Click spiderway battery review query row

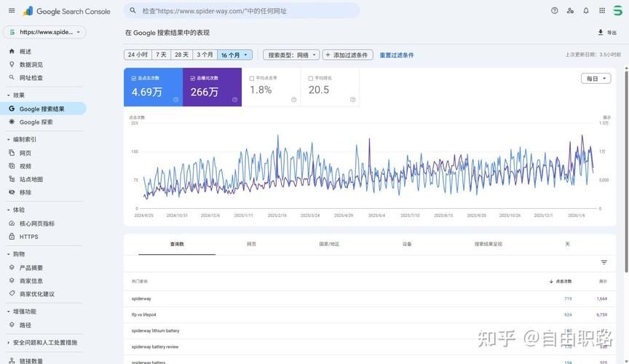pyautogui.click(x=369, y=347)
